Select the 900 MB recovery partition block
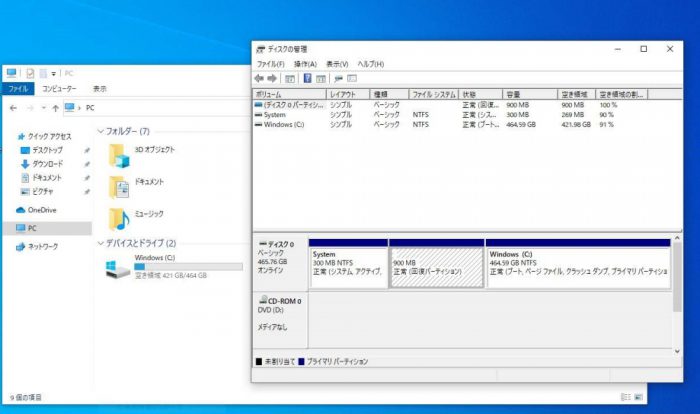This screenshot has height=414, width=700. (437, 264)
